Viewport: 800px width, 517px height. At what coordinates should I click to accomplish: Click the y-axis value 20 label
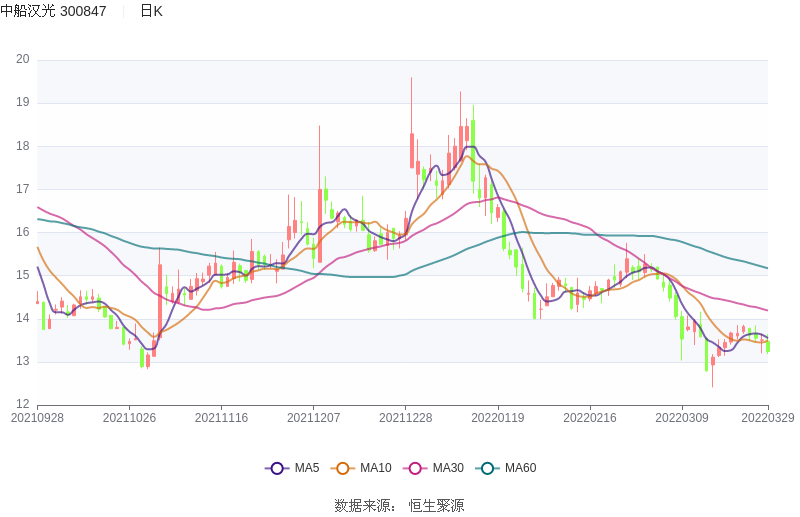coord(22,60)
